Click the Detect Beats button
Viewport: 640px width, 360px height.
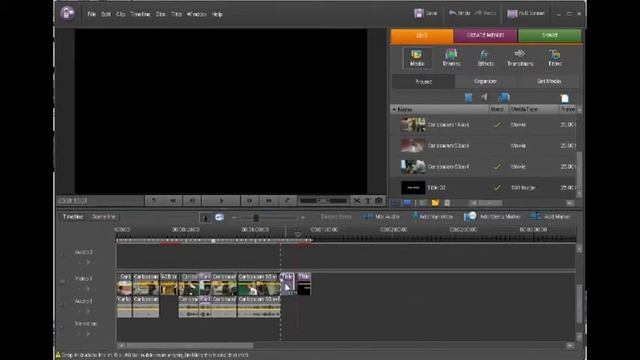tap(336, 217)
